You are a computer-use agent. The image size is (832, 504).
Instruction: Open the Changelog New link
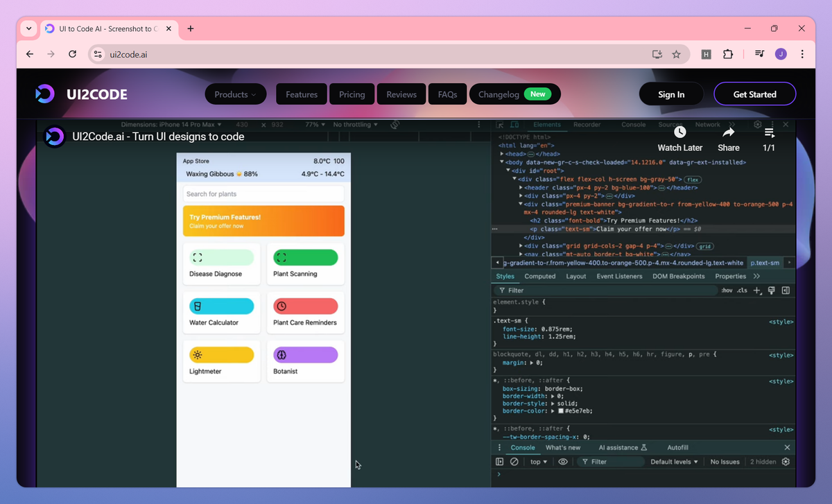(515, 94)
